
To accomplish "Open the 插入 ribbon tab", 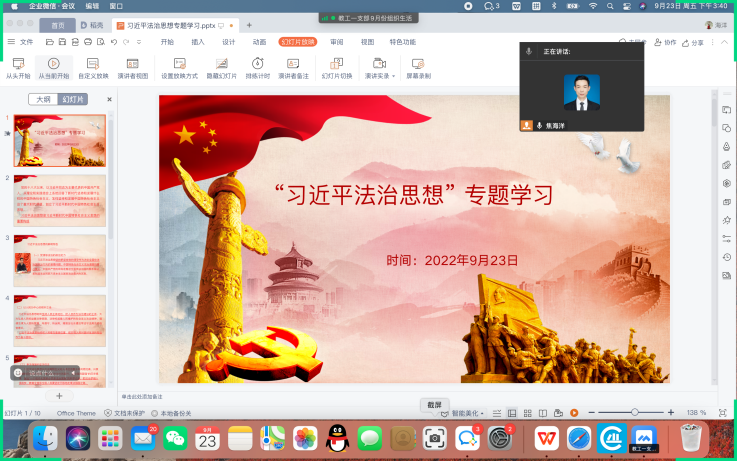I will point(198,42).
